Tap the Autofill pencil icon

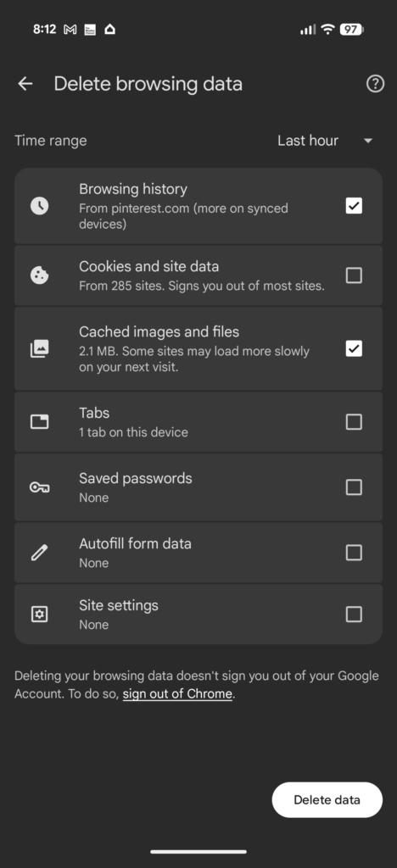click(39, 553)
